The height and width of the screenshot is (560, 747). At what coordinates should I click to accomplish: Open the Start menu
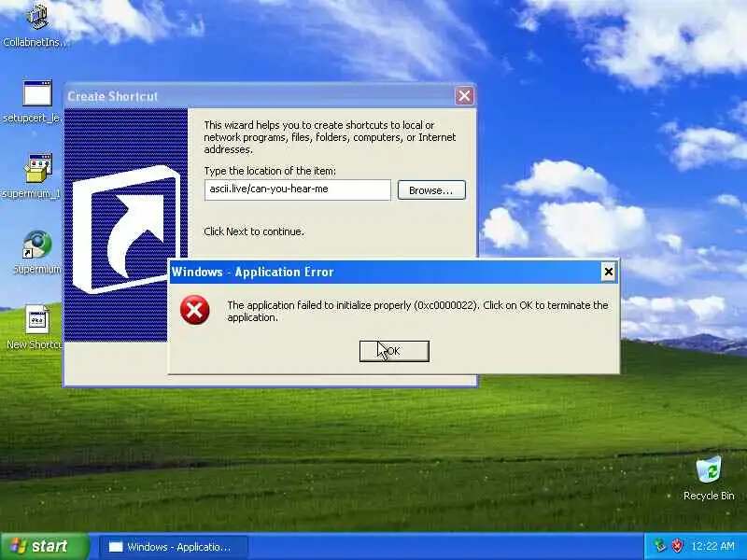click(45, 546)
